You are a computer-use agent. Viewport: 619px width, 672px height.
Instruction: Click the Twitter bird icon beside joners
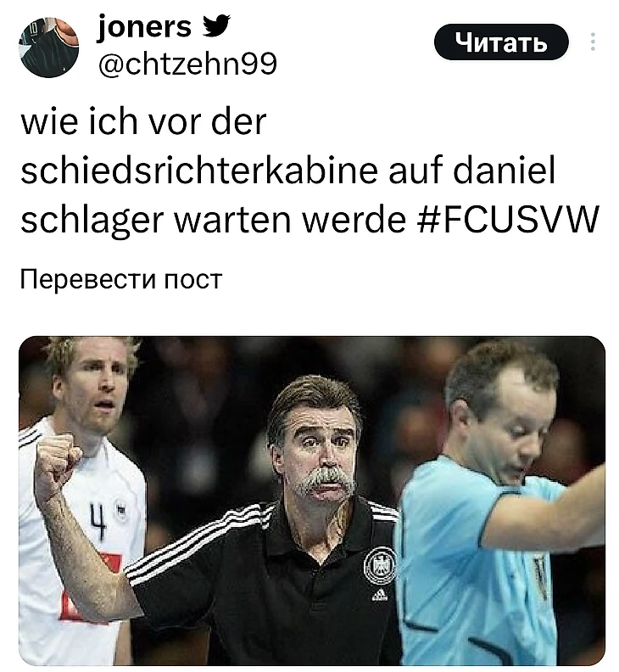point(216,25)
